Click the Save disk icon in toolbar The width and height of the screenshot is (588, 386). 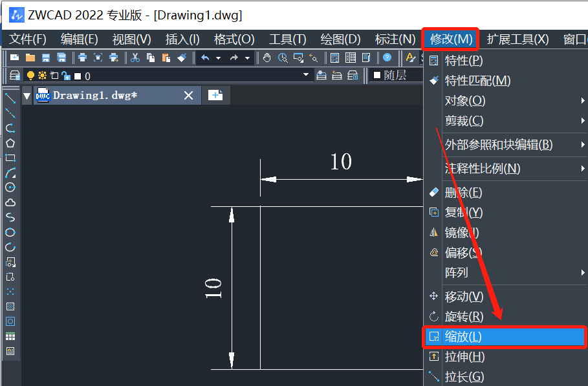[46, 58]
